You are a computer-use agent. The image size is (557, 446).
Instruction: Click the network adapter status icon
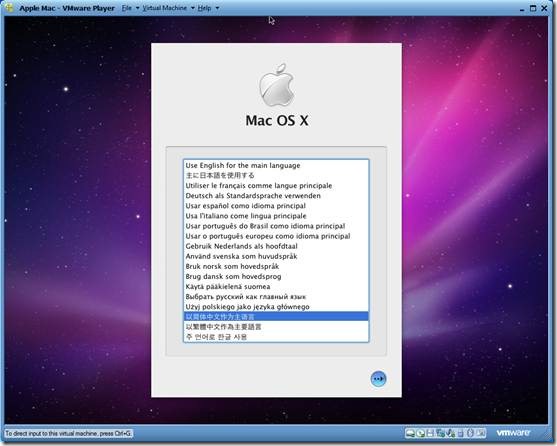tap(440, 433)
